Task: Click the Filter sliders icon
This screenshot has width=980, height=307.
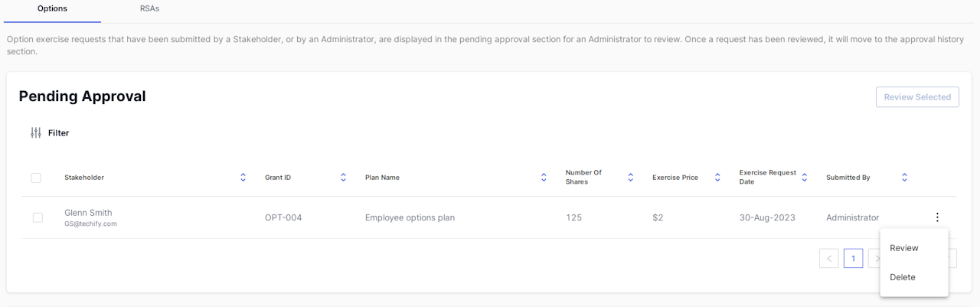Action: pos(35,132)
